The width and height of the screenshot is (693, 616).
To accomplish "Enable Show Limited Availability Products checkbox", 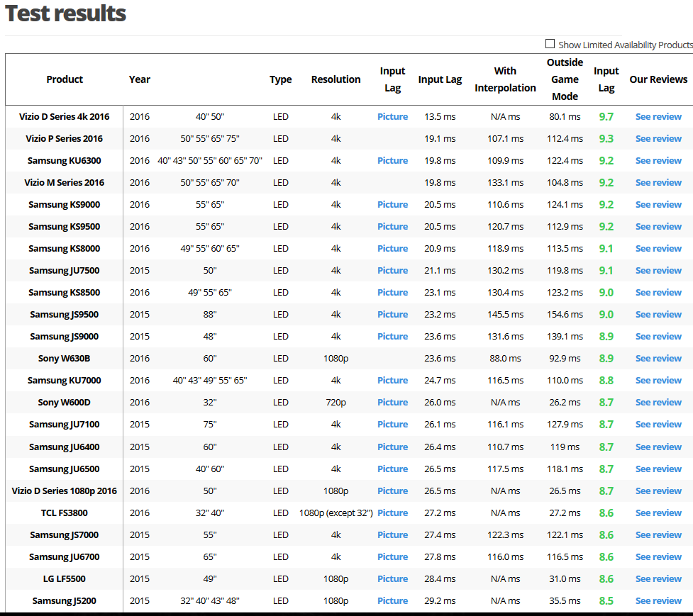I will coord(550,44).
